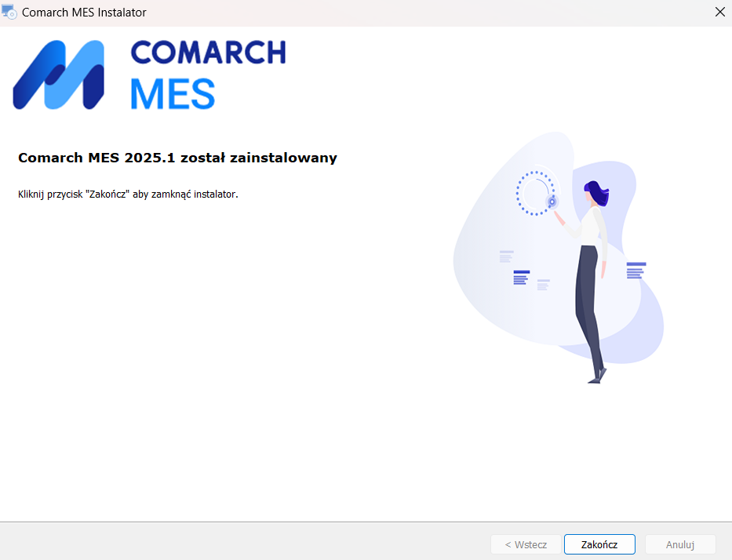Click the Comarch MES logo emblem
Screen dimensions: 732x560
58,75
